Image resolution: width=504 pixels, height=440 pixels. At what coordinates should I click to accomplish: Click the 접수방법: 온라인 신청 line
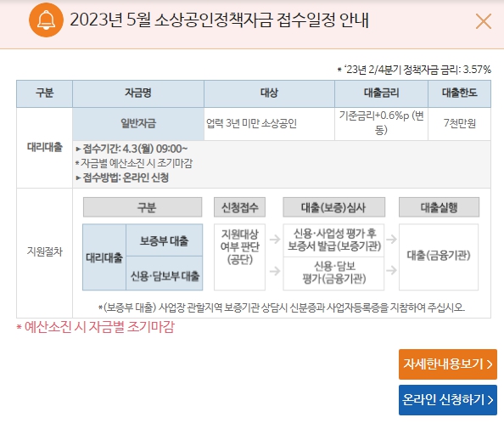122,178
